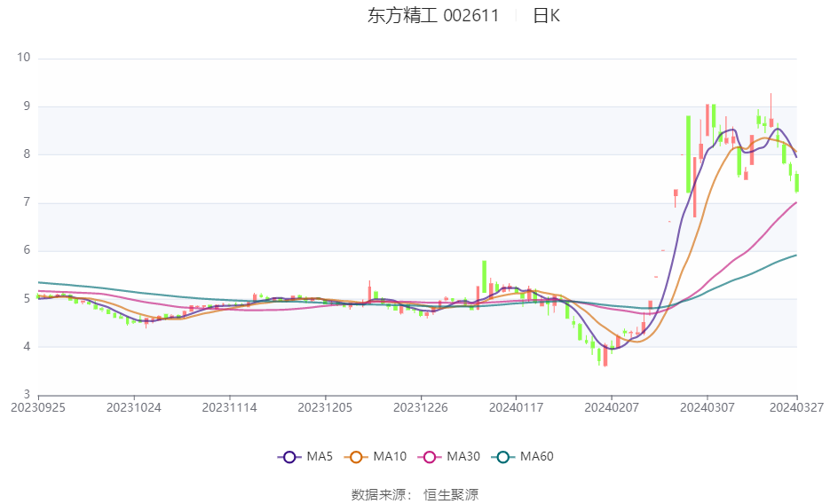Click the 20240207 x-axis date label
The height and width of the screenshot is (504, 830).
(612, 408)
